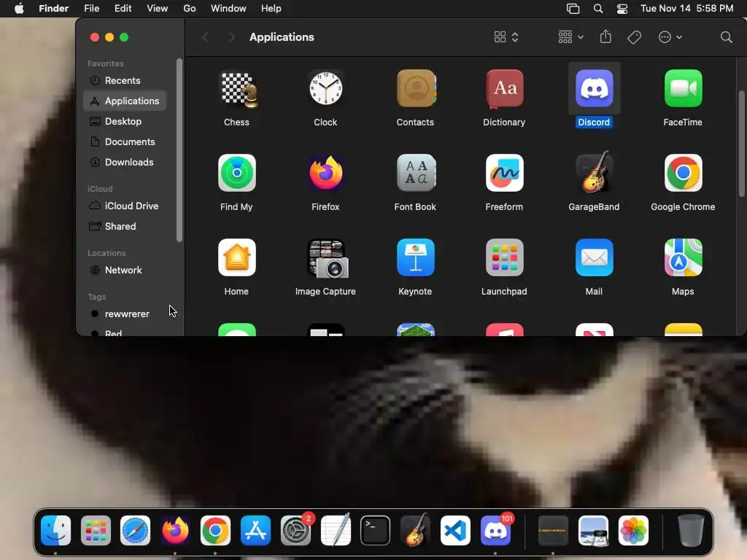Open Preview app in the Dock
Image resolution: width=747 pixels, height=560 pixels.
pos(594,531)
